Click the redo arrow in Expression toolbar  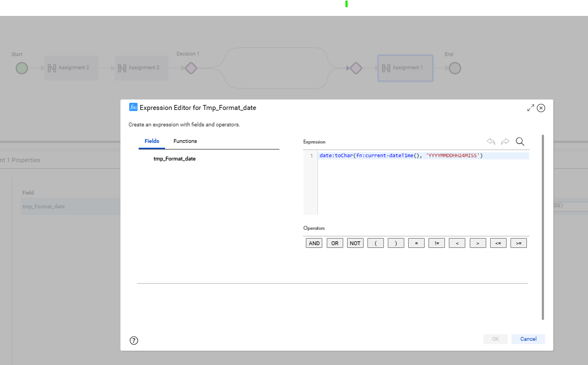(x=505, y=142)
